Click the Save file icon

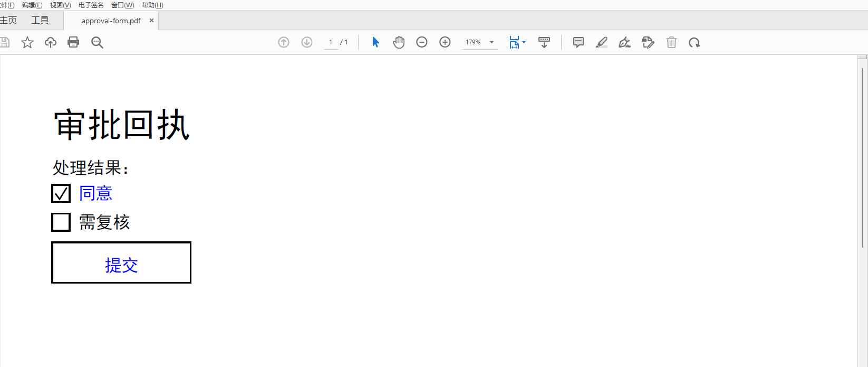click(5, 42)
